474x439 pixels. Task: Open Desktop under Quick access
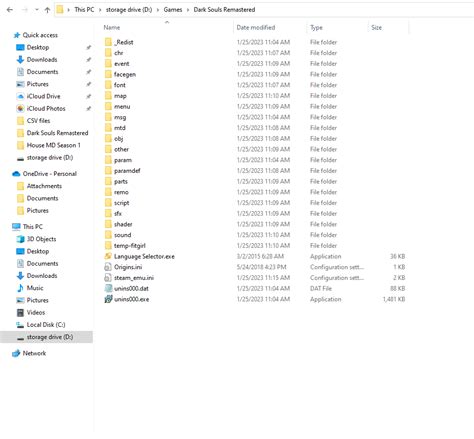[x=38, y=47]
